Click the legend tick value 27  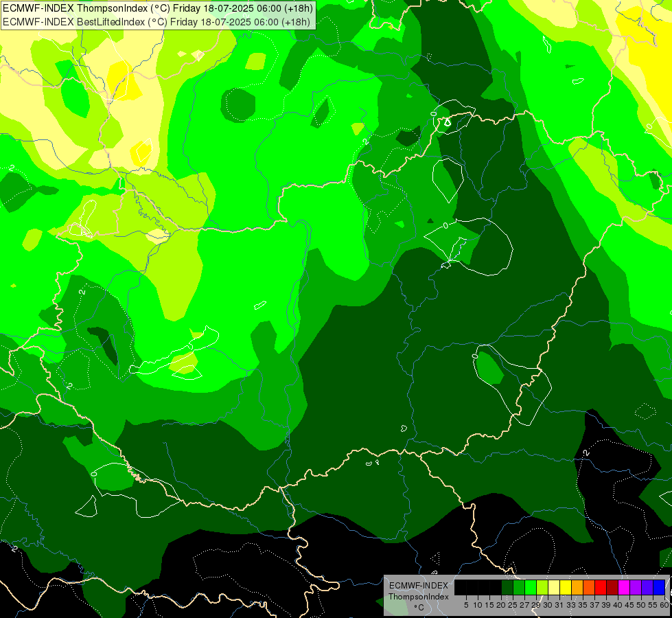(x=524, y=605)
